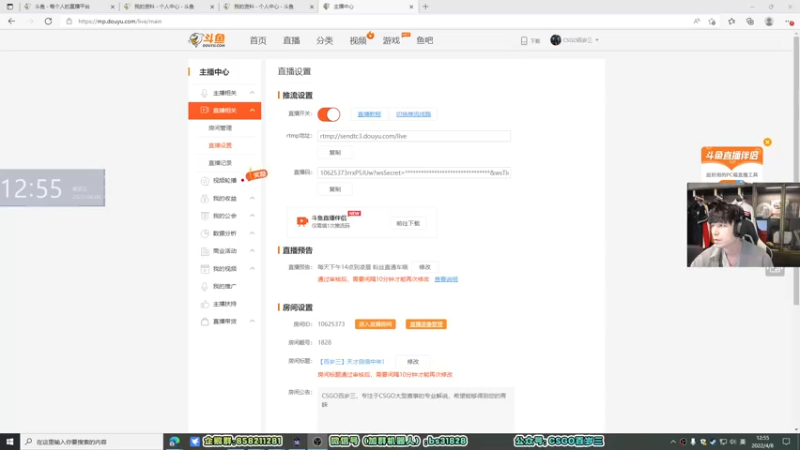This screenshot has height=450, width=800.
Task: Open Microsoft Edge from the taskbar
Action: (x=174, y=441)
